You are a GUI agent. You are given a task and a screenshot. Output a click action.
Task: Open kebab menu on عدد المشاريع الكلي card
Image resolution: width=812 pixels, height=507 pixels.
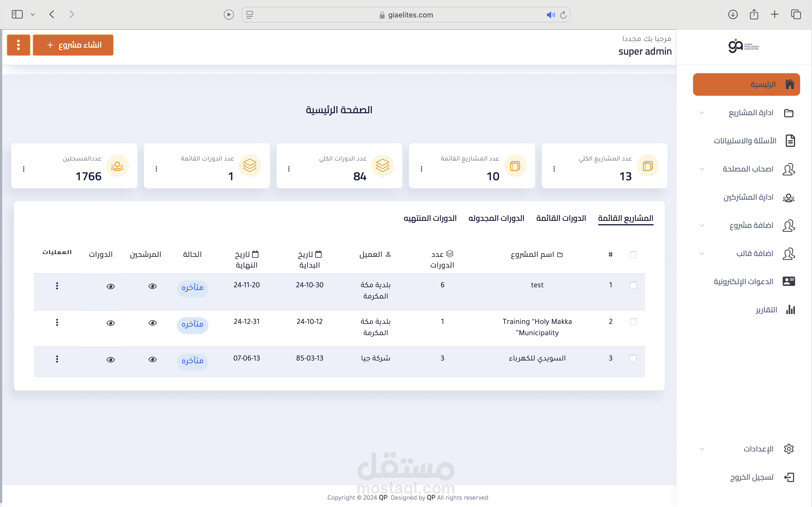point(554,169)
